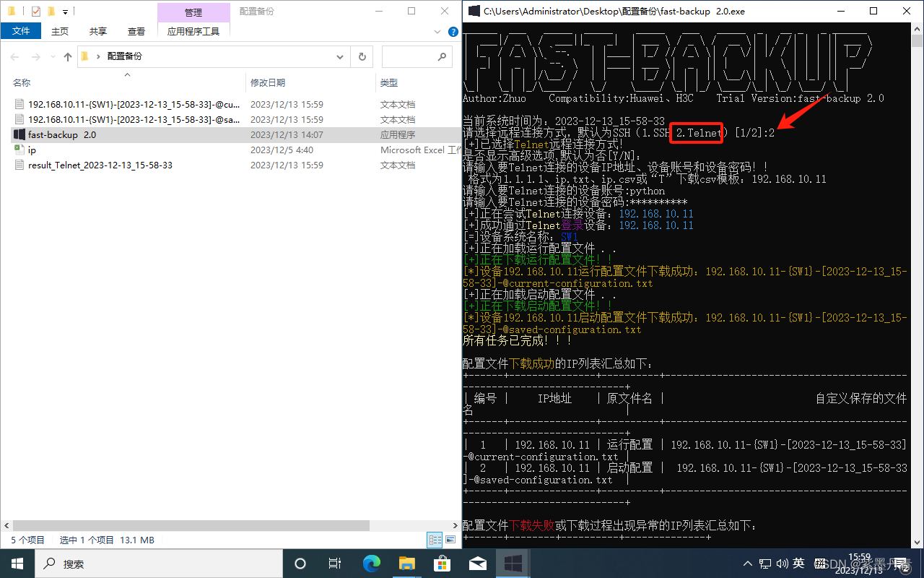Click volume icon in system tray
The height and width of the screenshot is (578, 924).
(782, 564)
